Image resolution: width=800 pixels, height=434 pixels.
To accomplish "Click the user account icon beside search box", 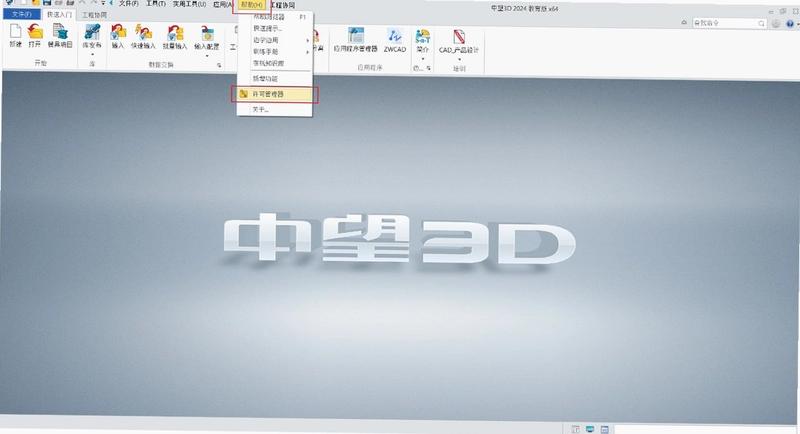I will (x=776, y=23).
